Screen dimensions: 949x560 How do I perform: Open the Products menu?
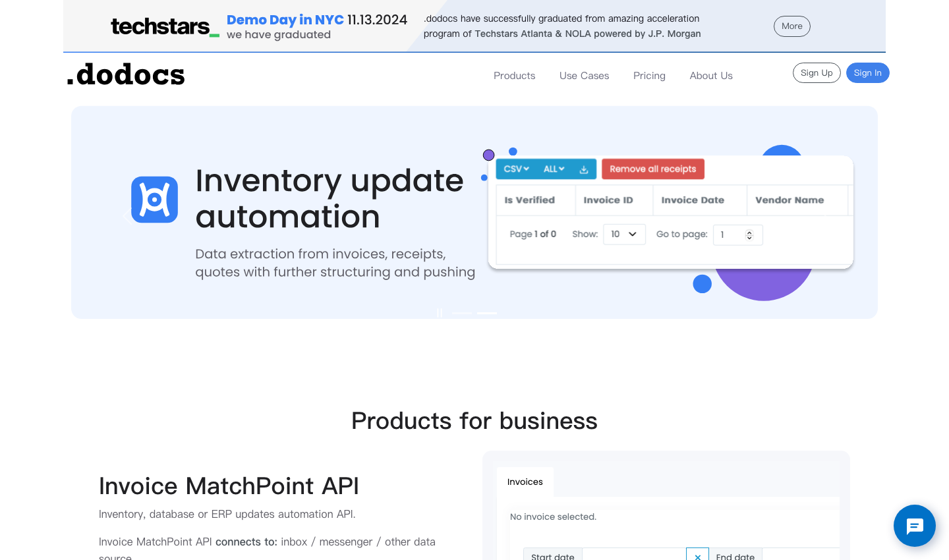(x=515, y=76)
